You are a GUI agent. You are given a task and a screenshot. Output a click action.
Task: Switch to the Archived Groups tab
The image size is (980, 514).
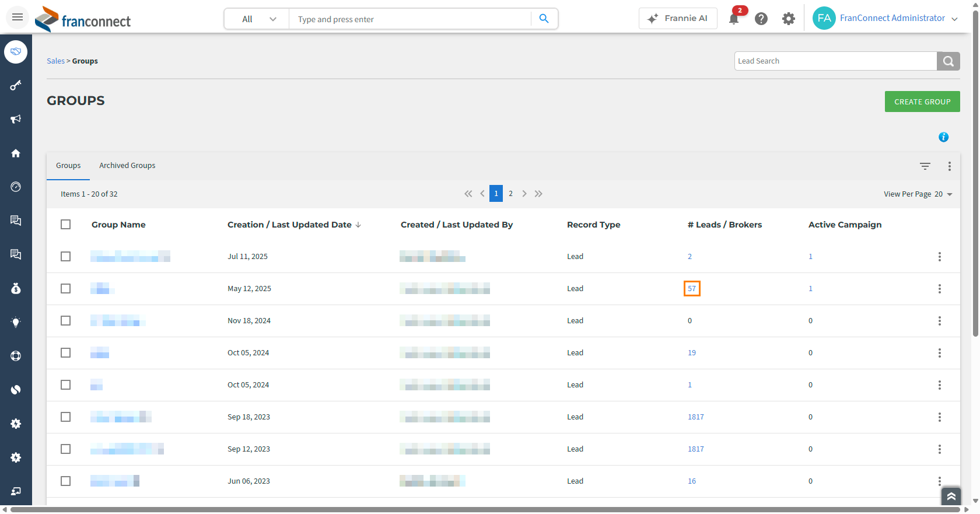[127, 166]
